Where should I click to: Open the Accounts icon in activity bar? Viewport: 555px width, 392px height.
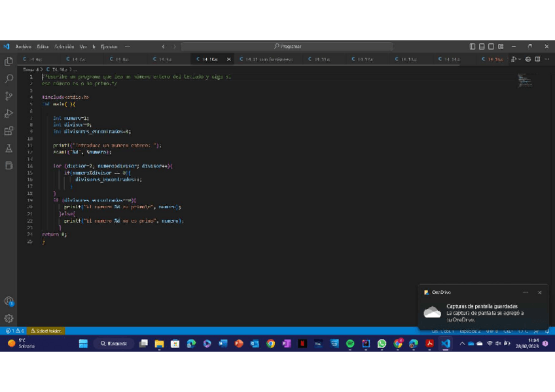point(9,301)
